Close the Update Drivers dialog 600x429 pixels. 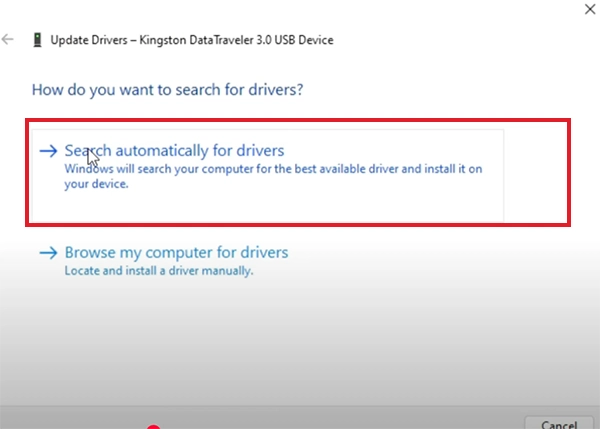tap(590, 9)
